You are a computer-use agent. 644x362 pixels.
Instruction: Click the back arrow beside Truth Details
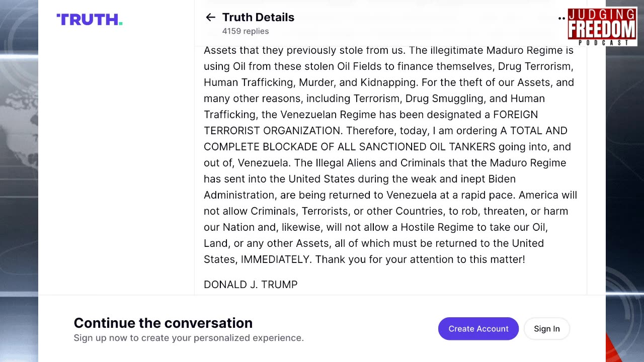tap(210, 18)
